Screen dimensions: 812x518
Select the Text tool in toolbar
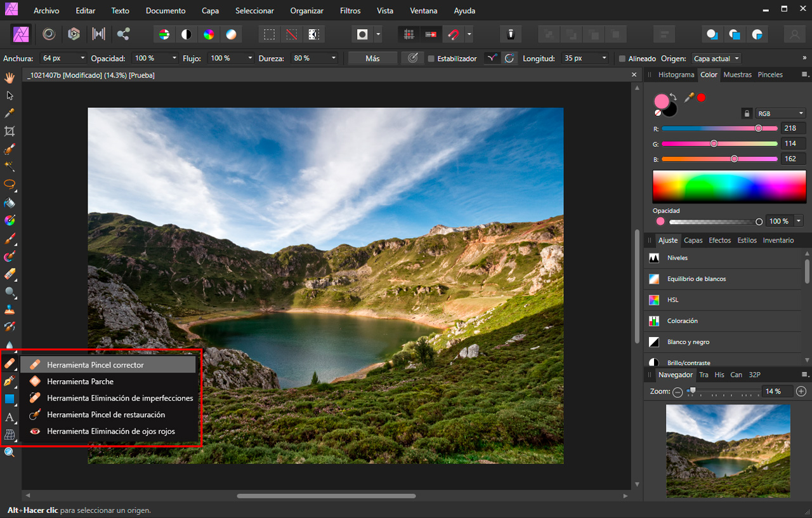coord(10,417)
